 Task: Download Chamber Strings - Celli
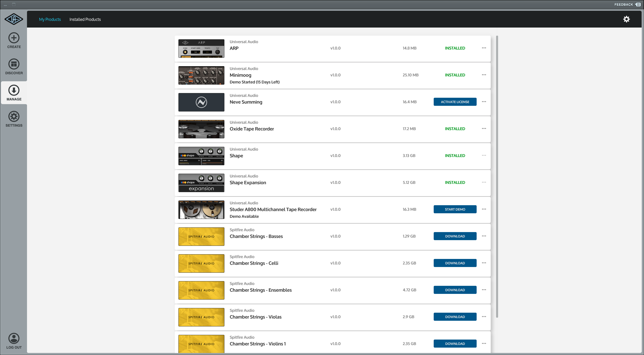tap(455, 263)
